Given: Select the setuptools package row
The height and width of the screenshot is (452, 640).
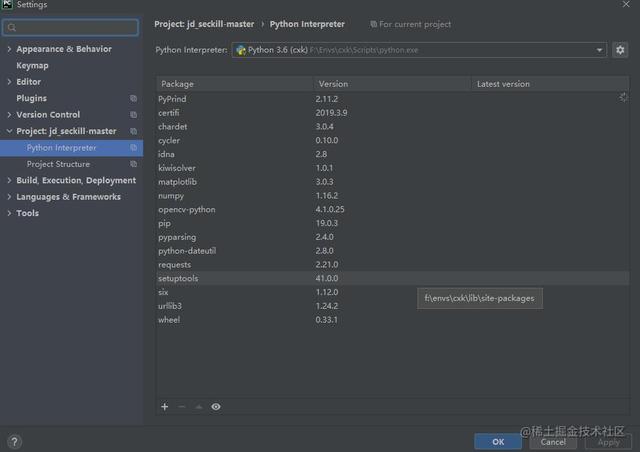Looking at the screenshot, I should (393, 278).
